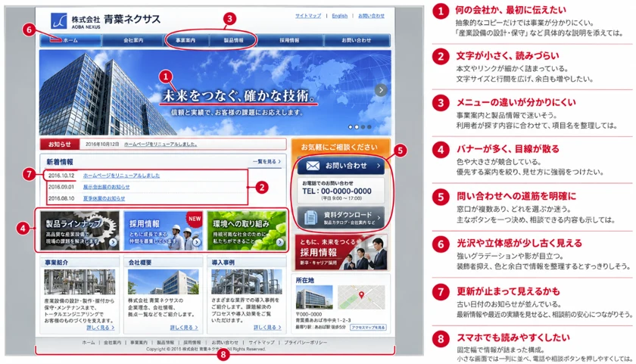This screenshot has width=636, height=364.
Task: Open footer 採用情報 link
Action: pyautogui.click(x=192, y=343)
